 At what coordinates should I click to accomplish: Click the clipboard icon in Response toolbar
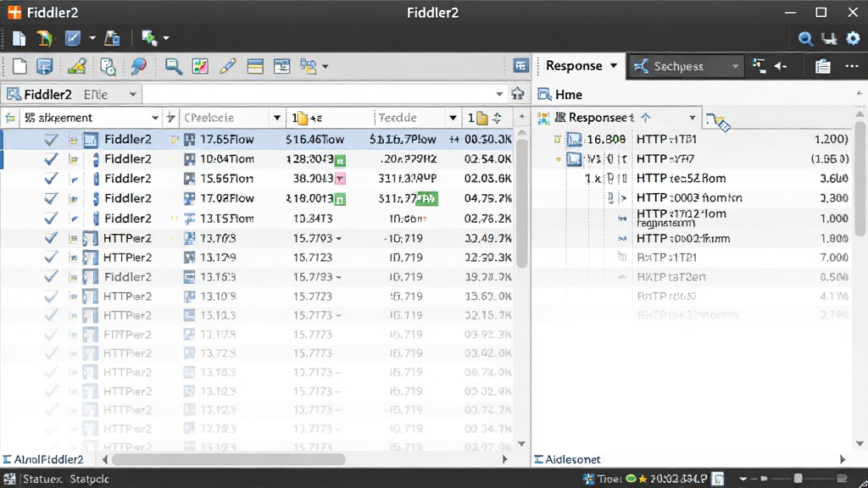pos(822,66)
